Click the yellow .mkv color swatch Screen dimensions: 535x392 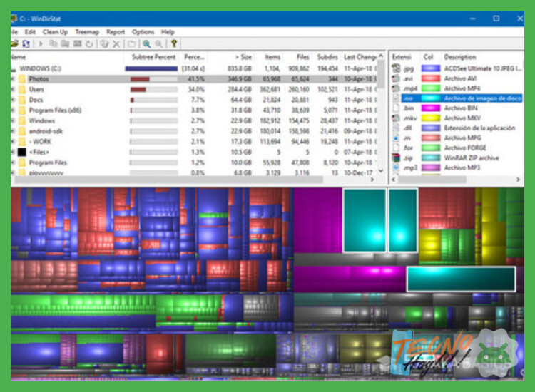(431, 118)
